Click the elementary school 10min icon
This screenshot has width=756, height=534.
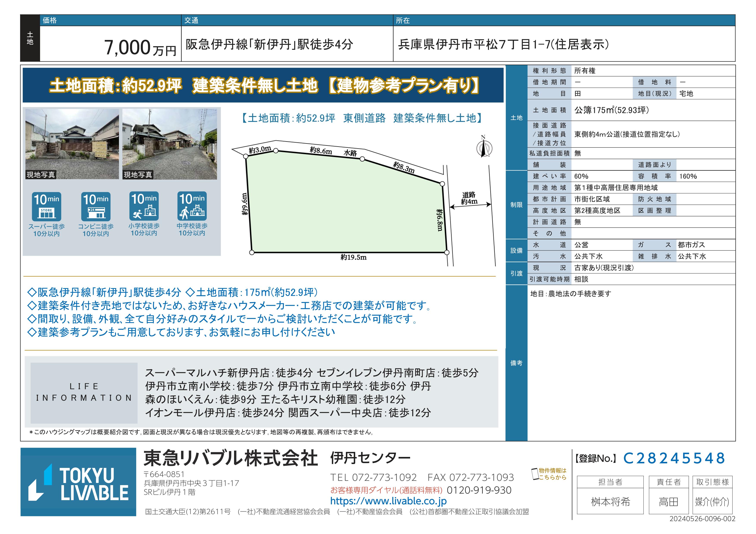144,206
